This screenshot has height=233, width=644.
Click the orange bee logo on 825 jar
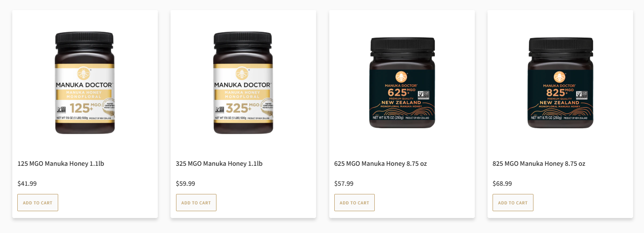pos(559,77)
